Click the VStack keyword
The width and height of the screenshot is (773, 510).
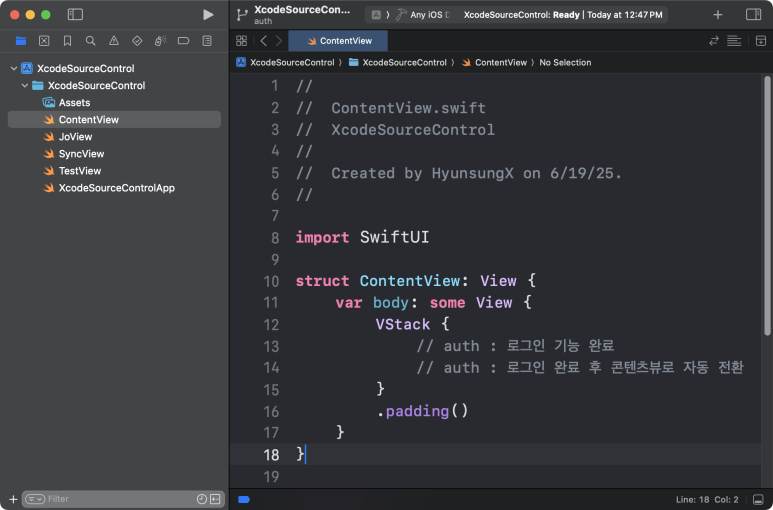tap(403, 324)
